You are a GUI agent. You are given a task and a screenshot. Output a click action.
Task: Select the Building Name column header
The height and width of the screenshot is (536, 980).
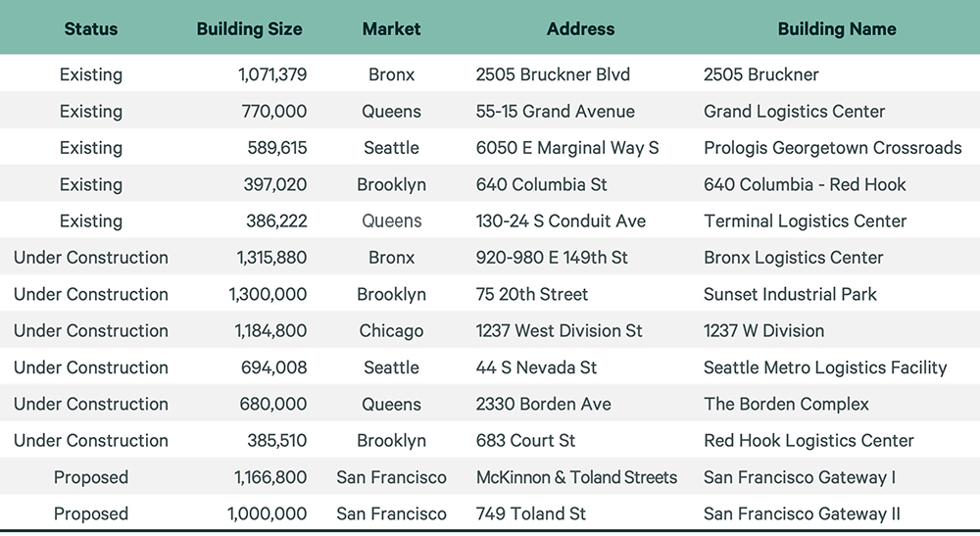click(x=836, y=29)
